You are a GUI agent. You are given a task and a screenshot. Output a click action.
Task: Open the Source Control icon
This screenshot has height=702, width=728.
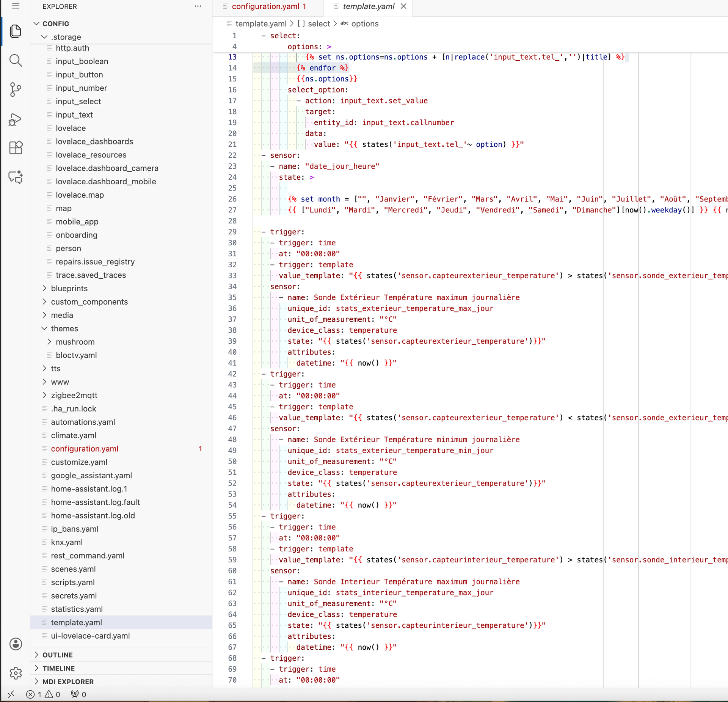16,90
